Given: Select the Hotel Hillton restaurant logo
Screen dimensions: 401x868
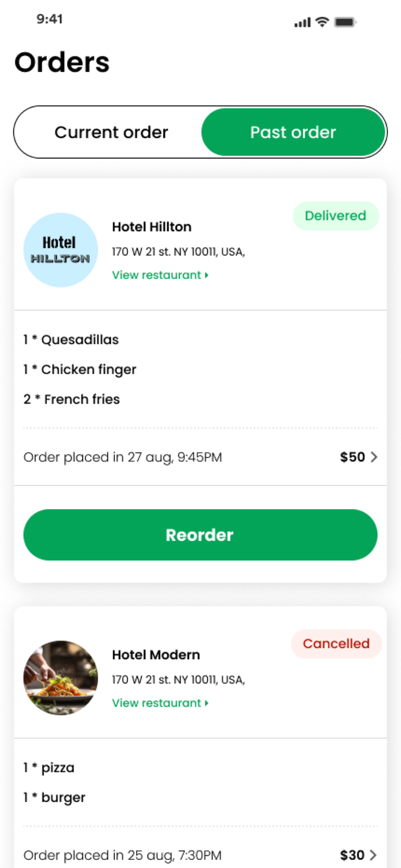Looking at the screenshot, I should pos(60,249).
